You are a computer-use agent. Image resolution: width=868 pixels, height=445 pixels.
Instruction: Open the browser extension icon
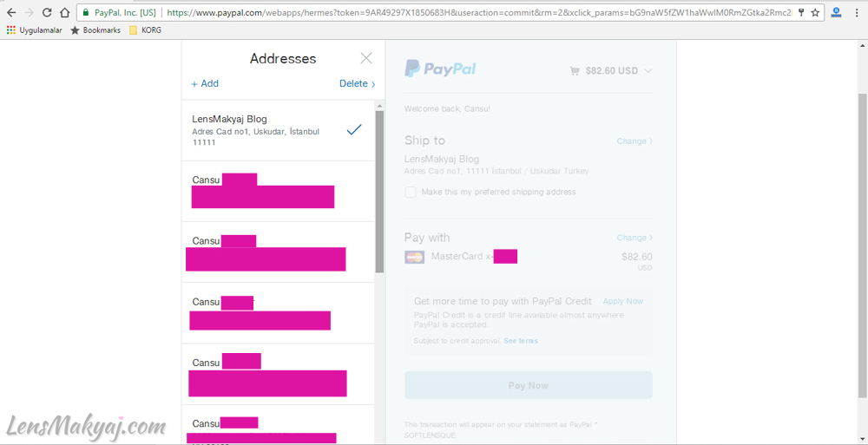[837, 12]
